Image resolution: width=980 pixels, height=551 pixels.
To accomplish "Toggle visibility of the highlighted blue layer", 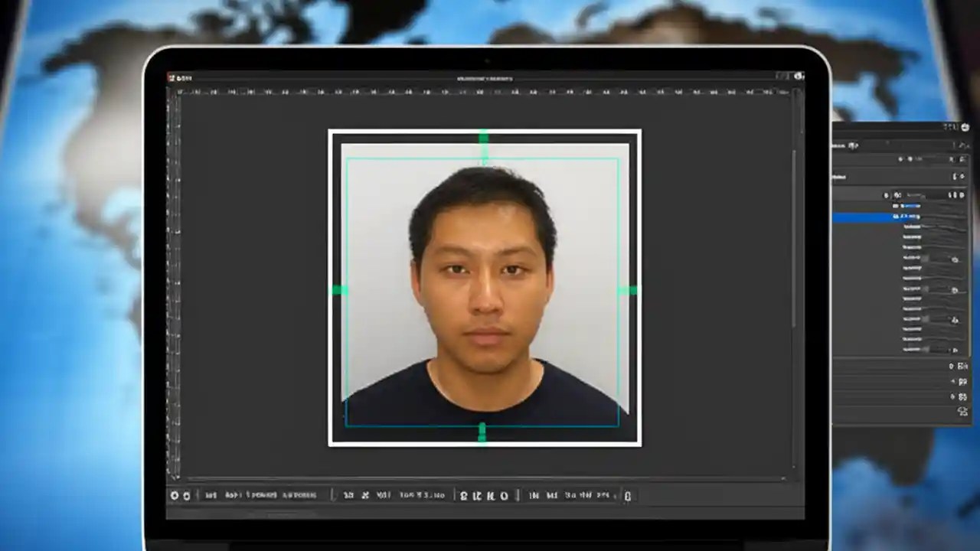I will coord(887,217).
